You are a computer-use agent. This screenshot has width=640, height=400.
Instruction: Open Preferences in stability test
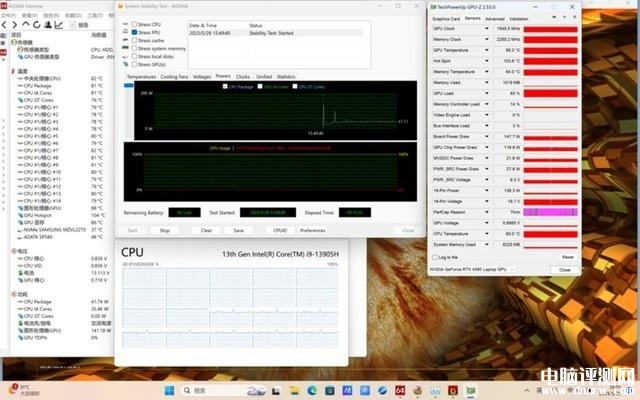tap(313, 231)
